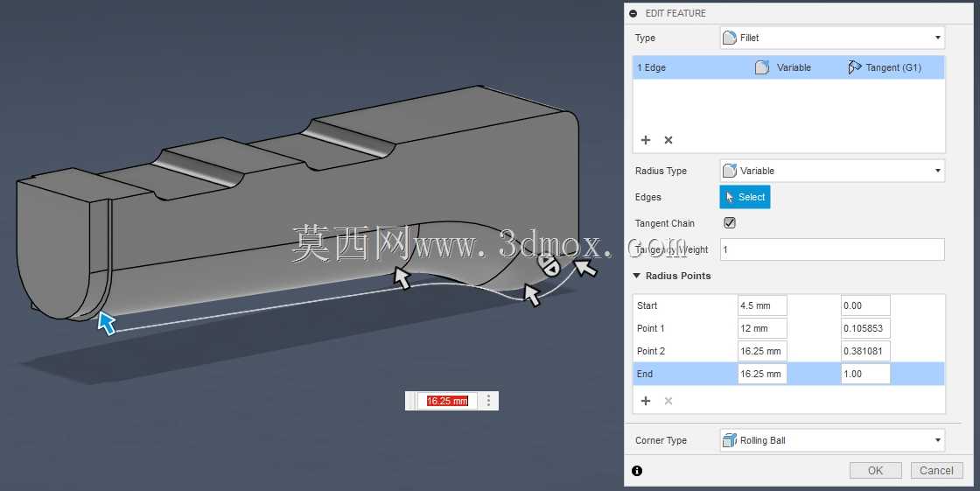The height and width of the screenshot is (491, 980).
Task: Edit the Point 1 position 0.105853 field
Action: click(x=865, y=328)
